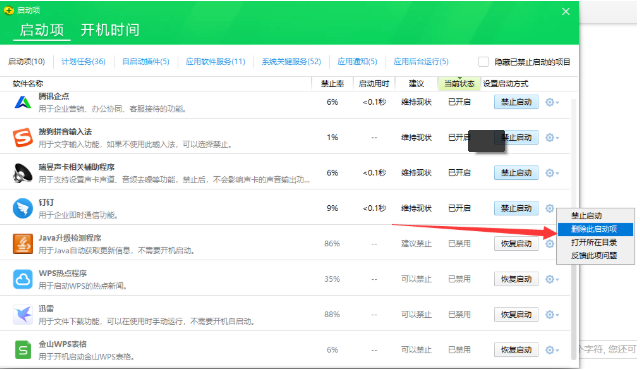The width and height of the screenshot is (640, 370).
Task: Close the 启动项 window
Action: click(x=566, y=11)
